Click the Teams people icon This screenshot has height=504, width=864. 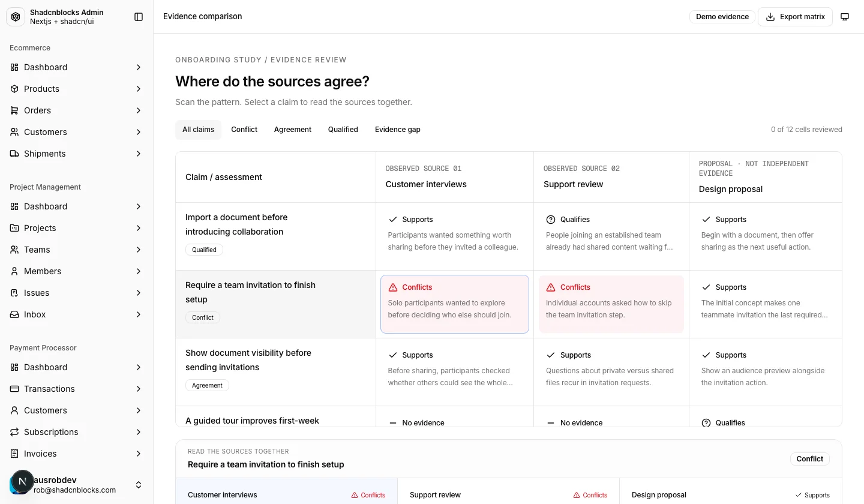(14, 250)
